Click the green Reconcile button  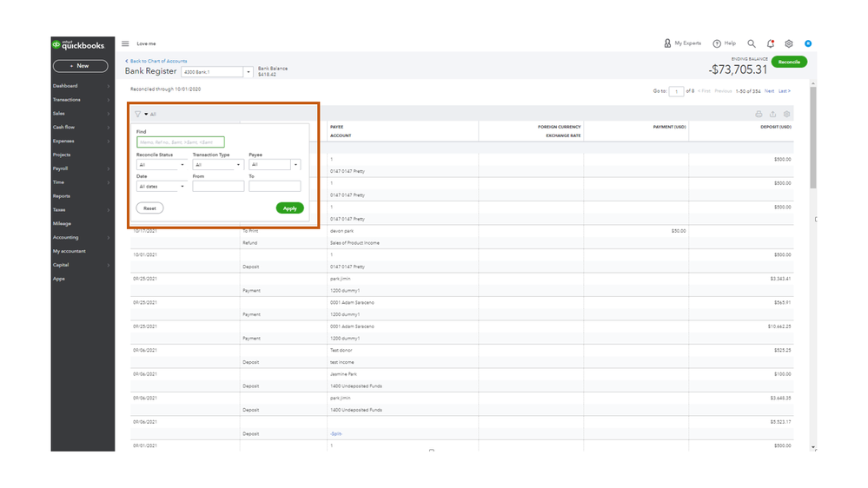click(789, 62)
